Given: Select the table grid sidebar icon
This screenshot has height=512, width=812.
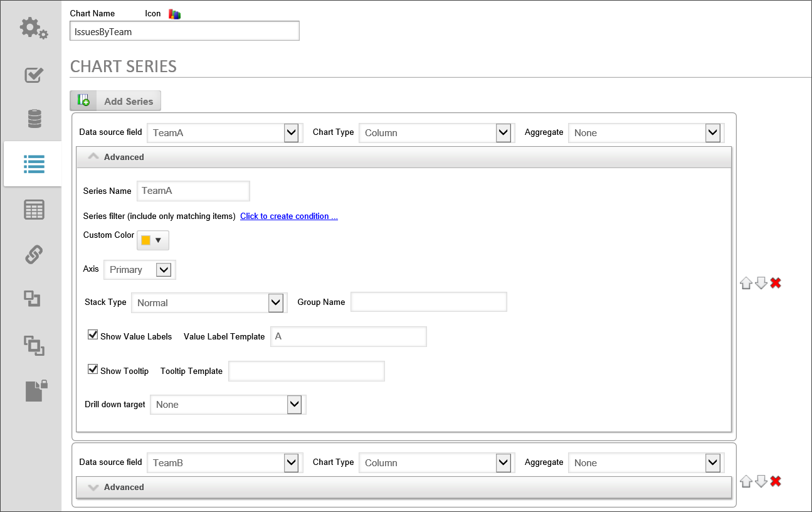Looking at the screenshot, I should (34, 210).
